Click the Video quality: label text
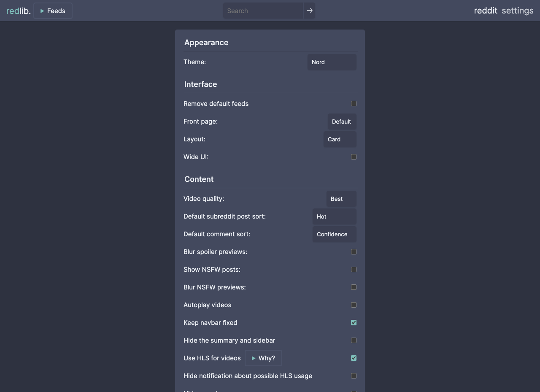 (204, 199)
